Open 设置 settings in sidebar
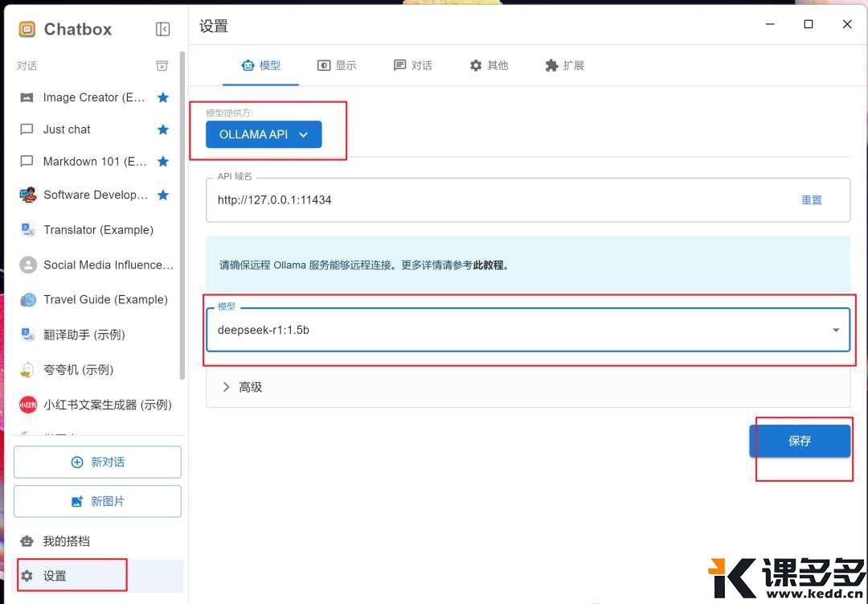The height and width of the screenshot is (604, 868). [x=97, y=576]
